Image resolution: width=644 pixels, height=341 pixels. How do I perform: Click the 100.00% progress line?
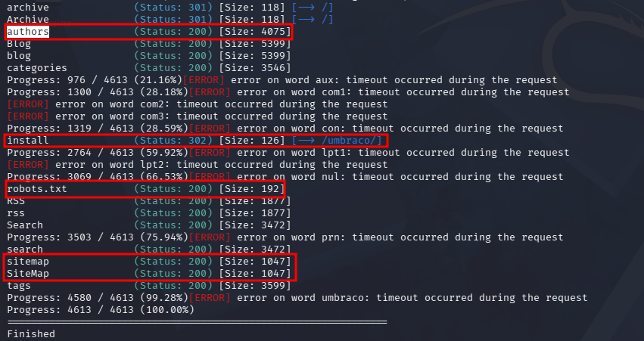point(100,310)
